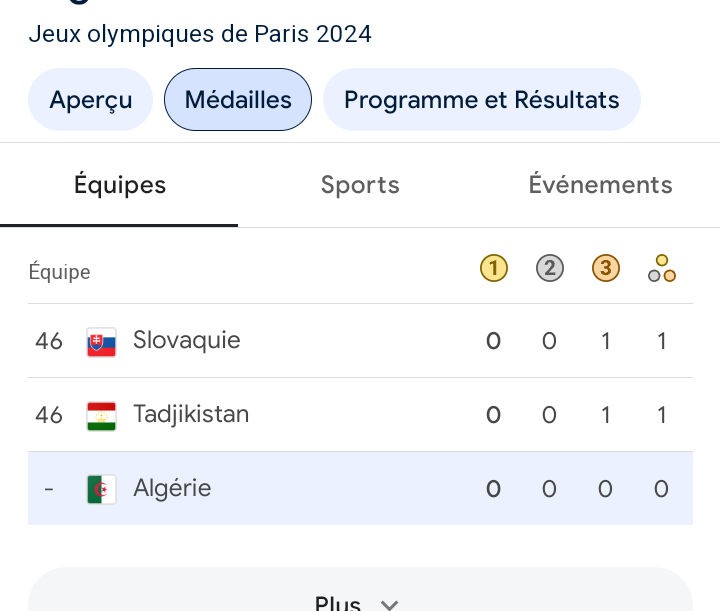Click the gold medal column icon
The width and height of the screenshot is (720, 611).
pos(494,268)
